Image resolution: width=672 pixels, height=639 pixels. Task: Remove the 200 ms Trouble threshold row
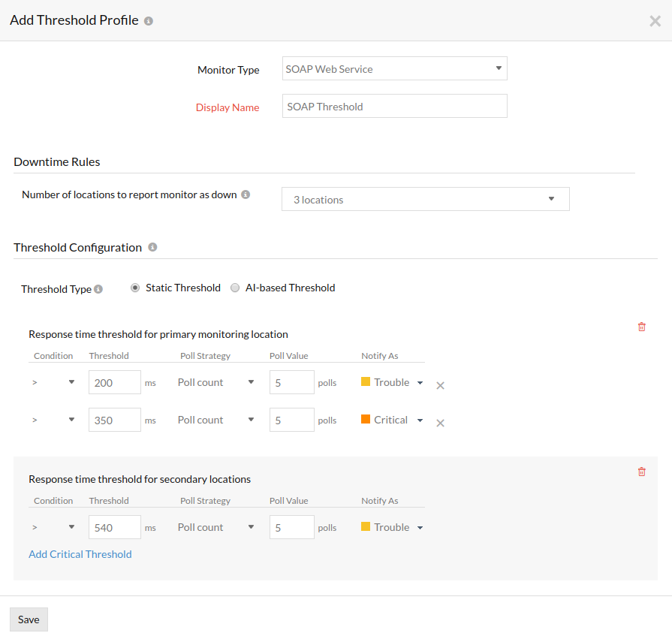coord(441,385)
